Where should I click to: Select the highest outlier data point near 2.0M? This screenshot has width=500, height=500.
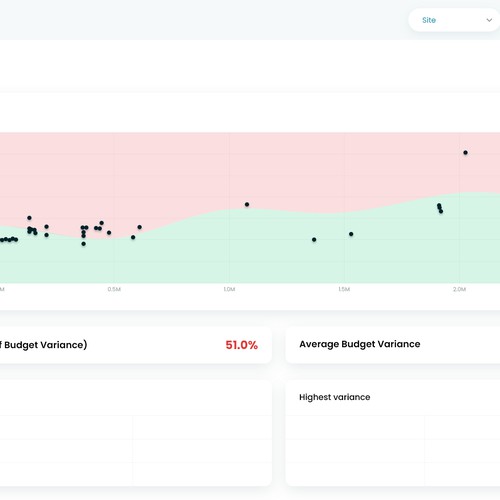click(465, 153)
